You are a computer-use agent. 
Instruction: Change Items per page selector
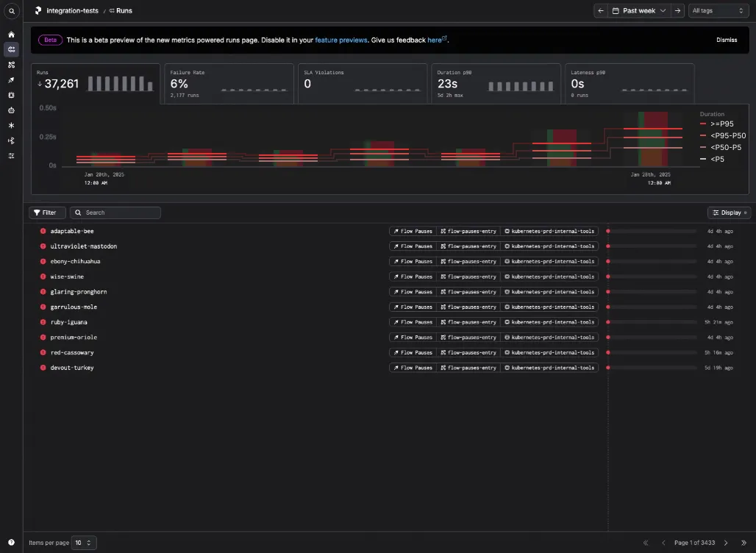tap(84, 543)
